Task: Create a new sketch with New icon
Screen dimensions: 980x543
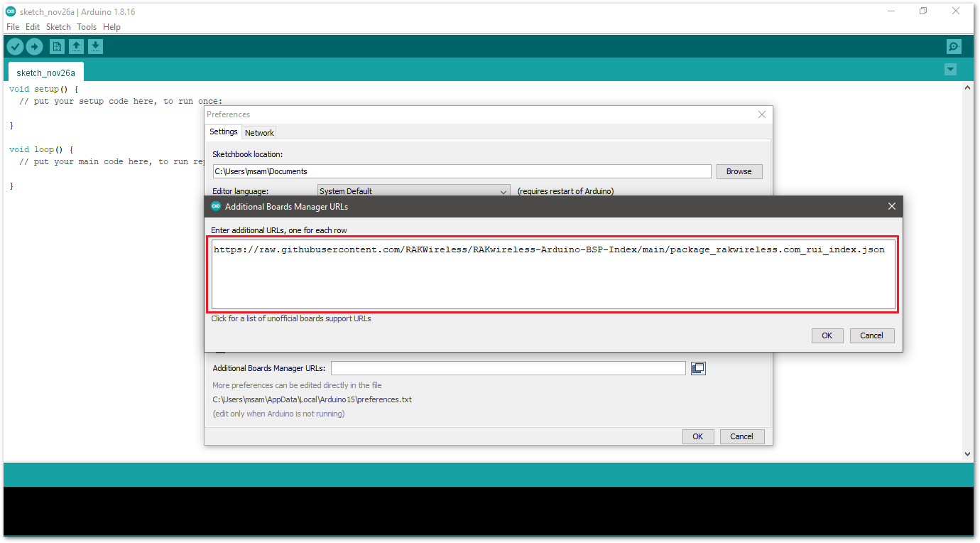Action: [57, 47]
